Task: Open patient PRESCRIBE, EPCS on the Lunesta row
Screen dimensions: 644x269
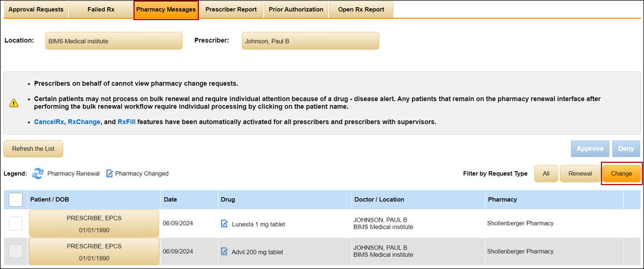Action: point(94,223)
